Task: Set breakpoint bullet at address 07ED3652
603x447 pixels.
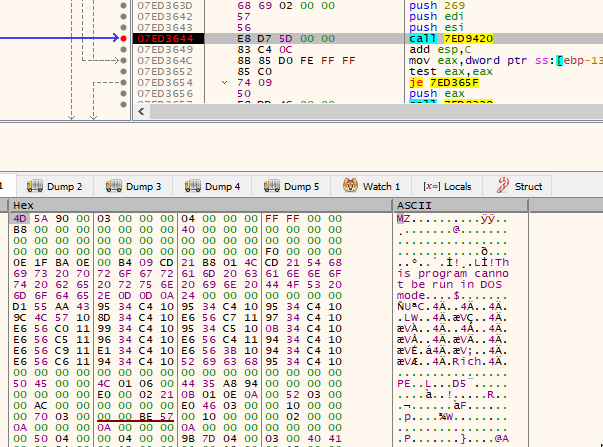Action: [123, 72]
